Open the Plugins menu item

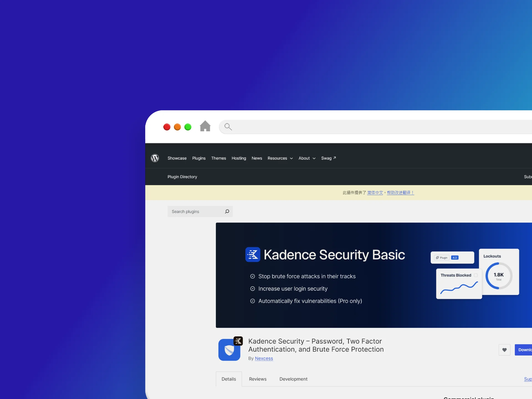pos(199,158)
